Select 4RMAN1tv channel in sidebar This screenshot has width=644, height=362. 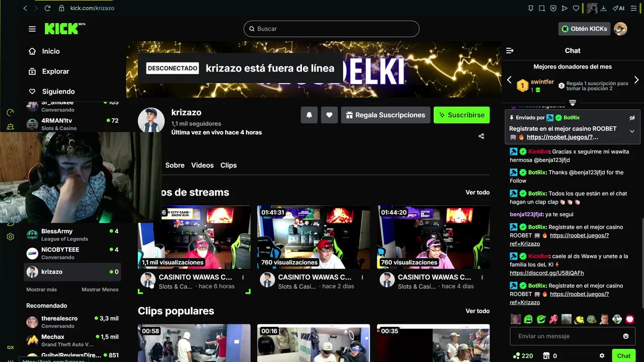click(x=73, y=124)
